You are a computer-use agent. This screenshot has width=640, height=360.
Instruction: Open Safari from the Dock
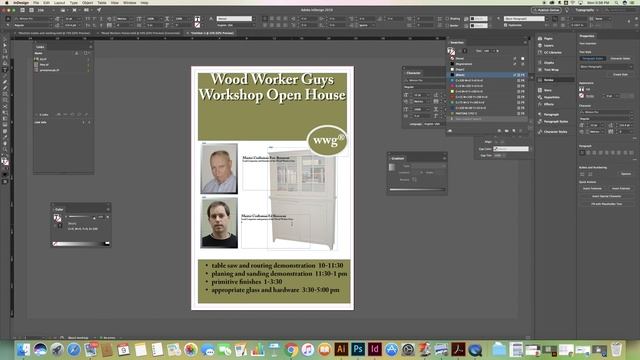(x=73, y=350)
